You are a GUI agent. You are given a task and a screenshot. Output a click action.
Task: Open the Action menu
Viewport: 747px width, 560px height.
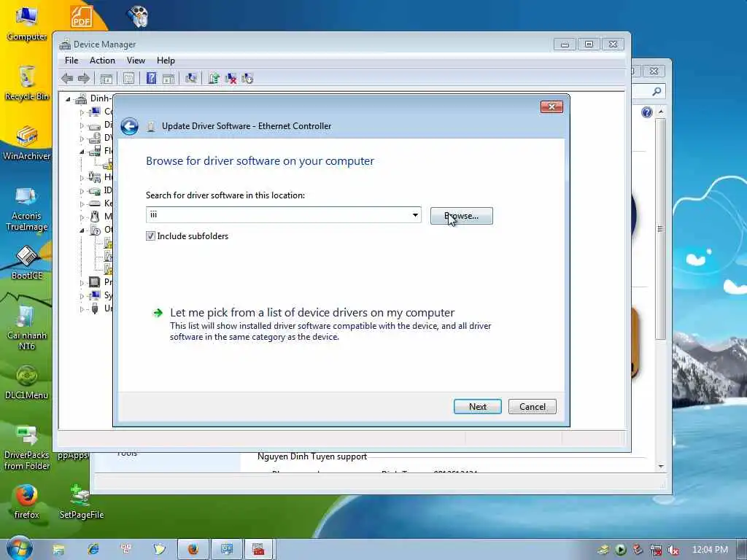pyautogui.click(x=102, y=61)
